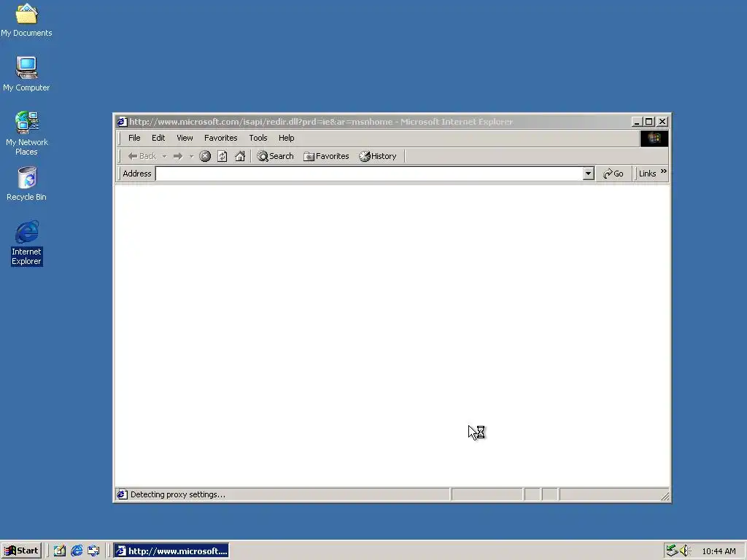The height and width of the screenshot is (560, 747).
Task: Close the Internet Explorer window
Action: 662,122
